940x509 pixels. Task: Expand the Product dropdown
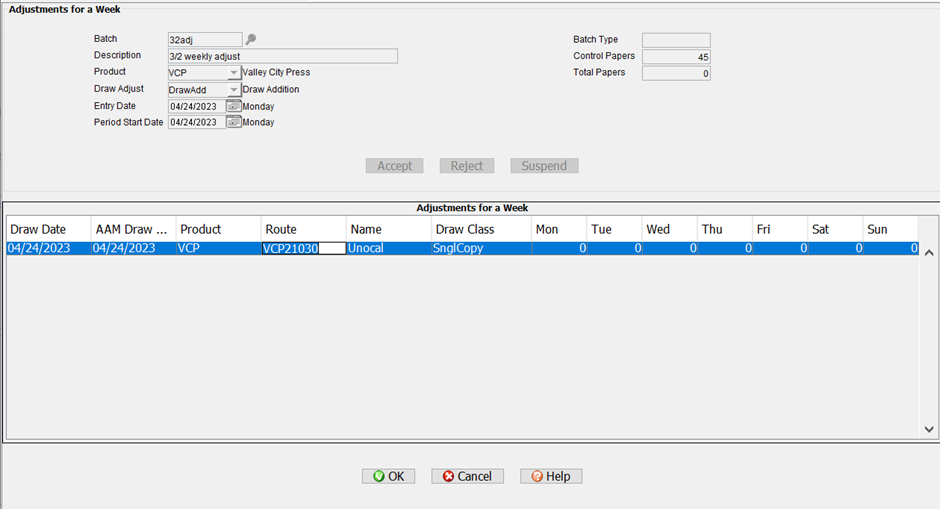click(x=233, y=73)
